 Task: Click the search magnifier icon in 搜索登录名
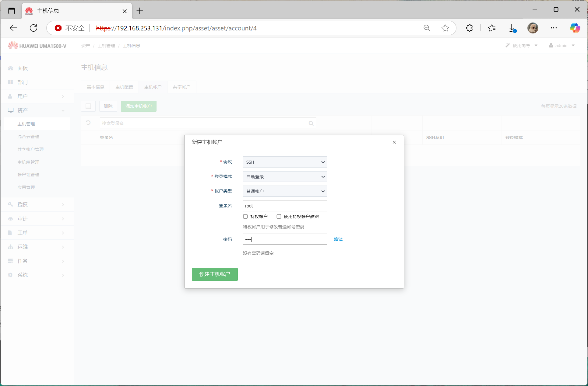tap(311, 123)
